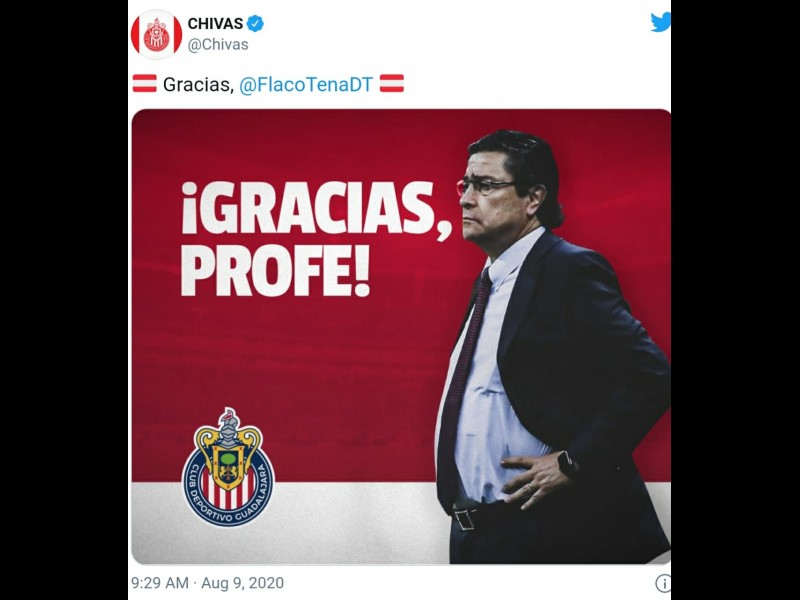Click the Club Deportivo Guadalajara crest
Viewport: 800px width, 600px height.
point(228,467)
